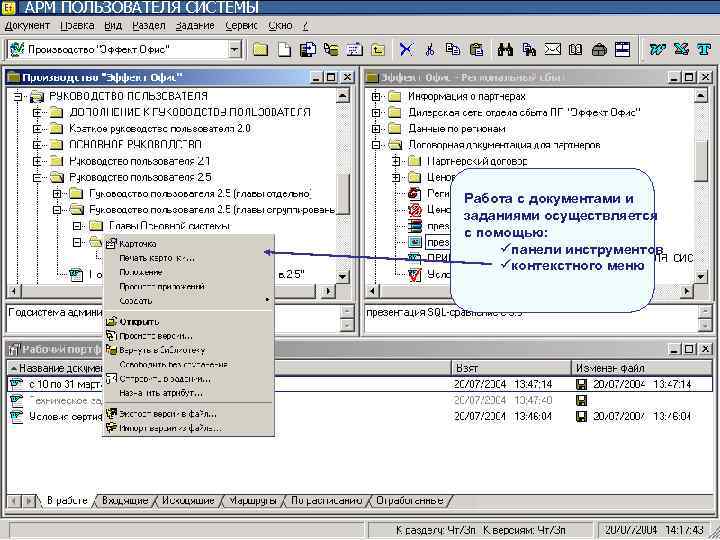Click the copy icon beside the scissors

pyautogui.click(x=453, y=49)
